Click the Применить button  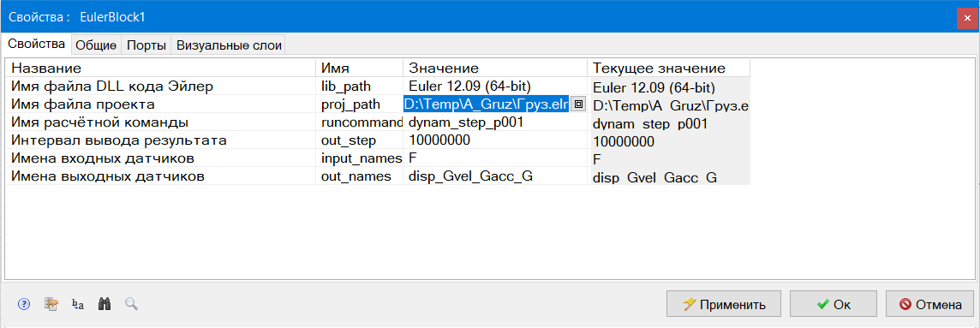[724, 304]
